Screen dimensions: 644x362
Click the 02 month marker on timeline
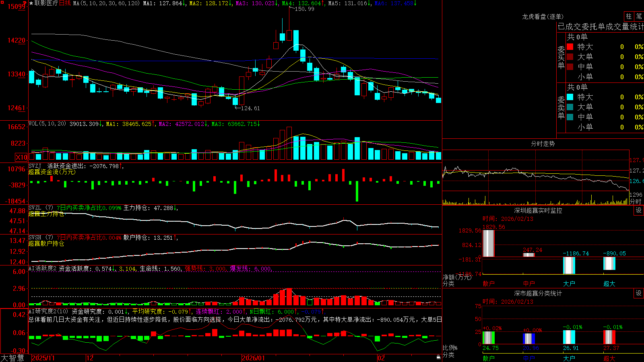click(381, 358)
